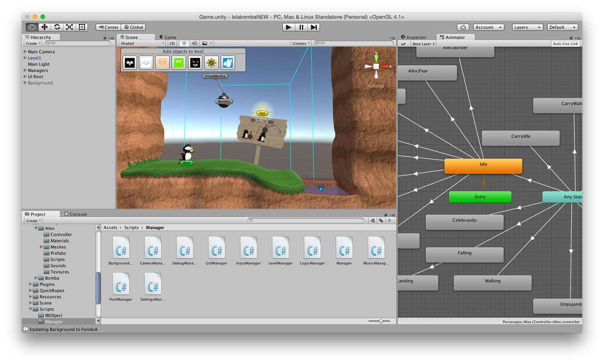Expand Managers in Hierarchy
Image resolution: width=604 pixels, height=364 pixels.
coord(25,71)
